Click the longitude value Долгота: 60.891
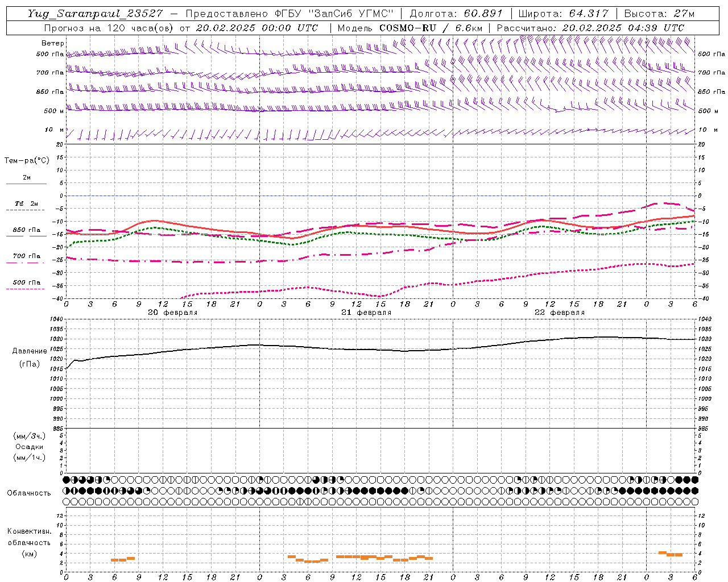Screen dimensions: 728x582 pyautogui.click(x=456, y=14)
